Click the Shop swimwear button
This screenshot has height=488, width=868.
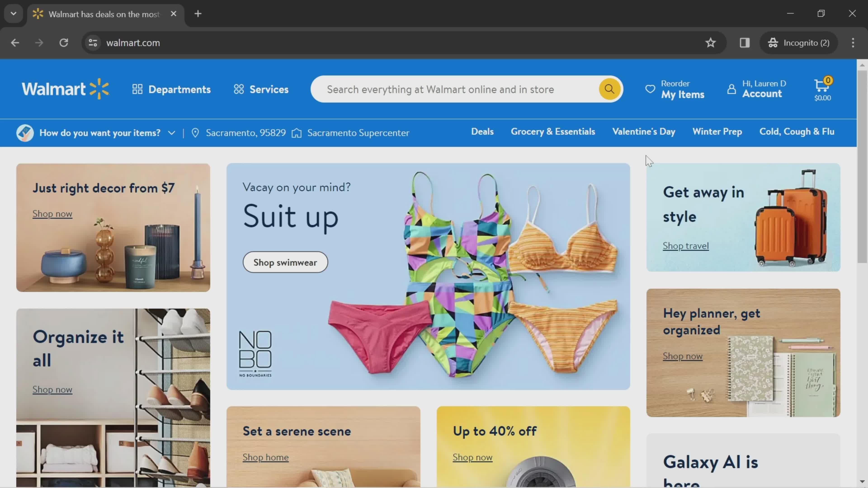[x=285, y=262]
